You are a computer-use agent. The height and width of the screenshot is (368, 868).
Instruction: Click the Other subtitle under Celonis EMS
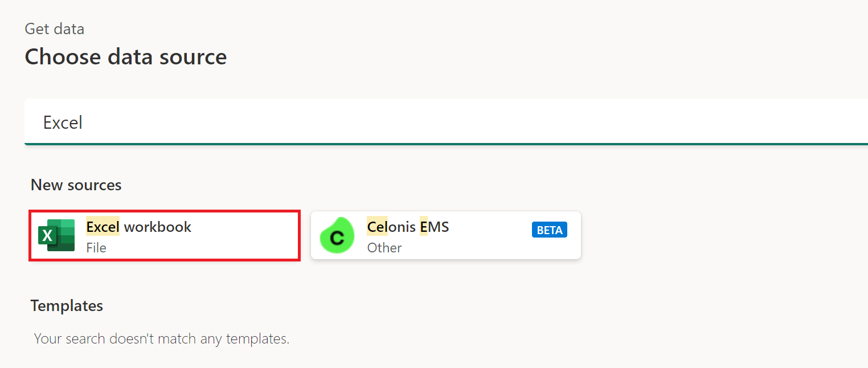click(x=384, y=248)
